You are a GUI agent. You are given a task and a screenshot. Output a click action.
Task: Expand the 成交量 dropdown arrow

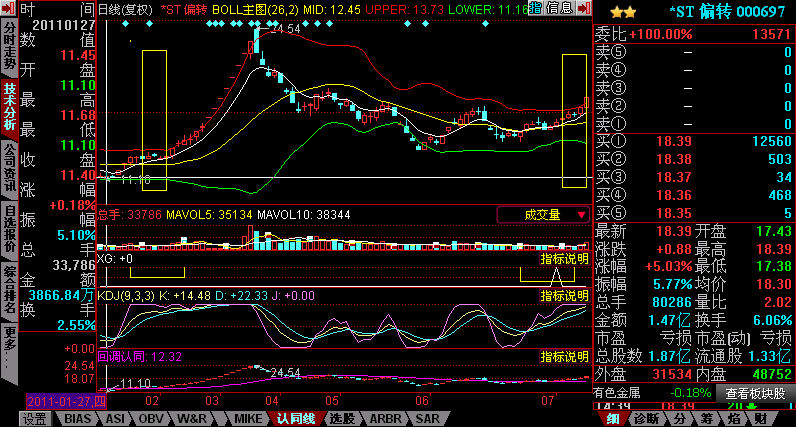581,215
